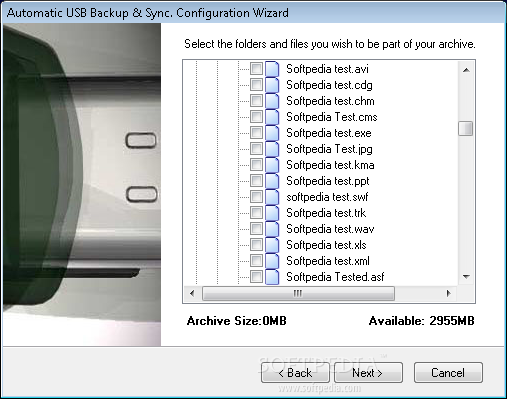
Task: Click file icon for Softpedia test.xls
Action: pos(272,245)
